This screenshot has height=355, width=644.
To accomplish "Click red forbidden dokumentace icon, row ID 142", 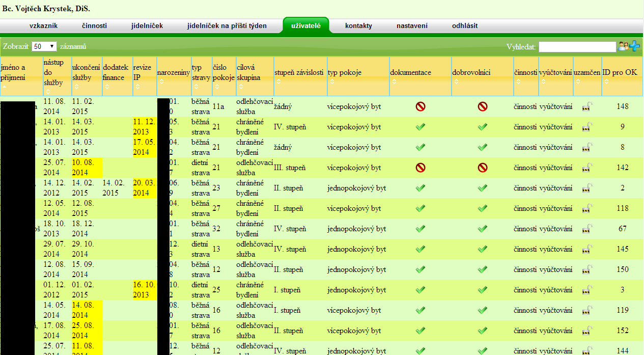I will click(x=421, y=168).
